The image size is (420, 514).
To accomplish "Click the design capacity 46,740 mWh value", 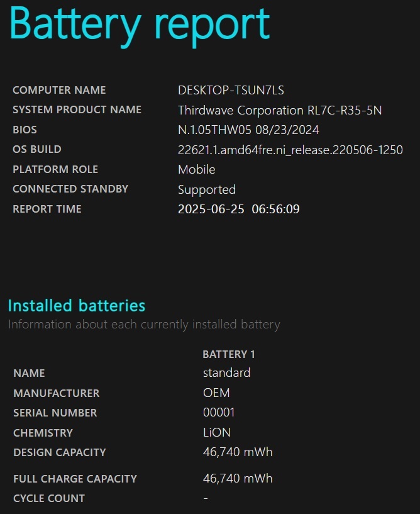I will pos(238,452).
